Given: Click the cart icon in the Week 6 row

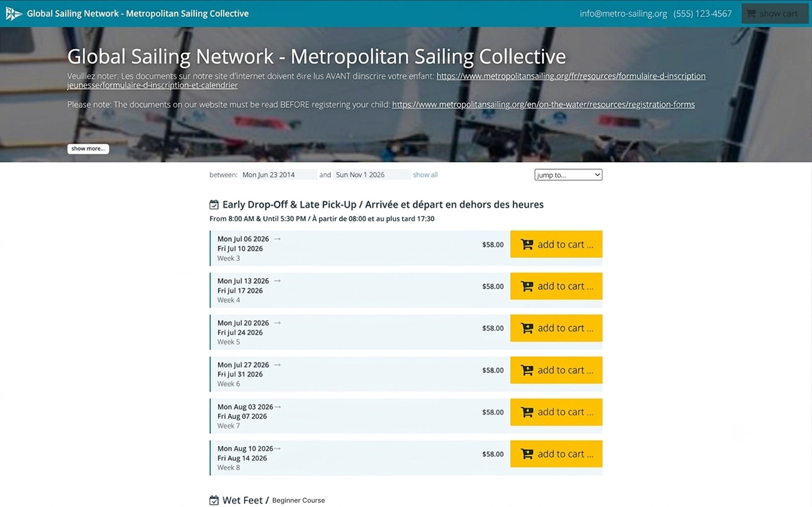Looking at the screenshot, I should (527, 370).
